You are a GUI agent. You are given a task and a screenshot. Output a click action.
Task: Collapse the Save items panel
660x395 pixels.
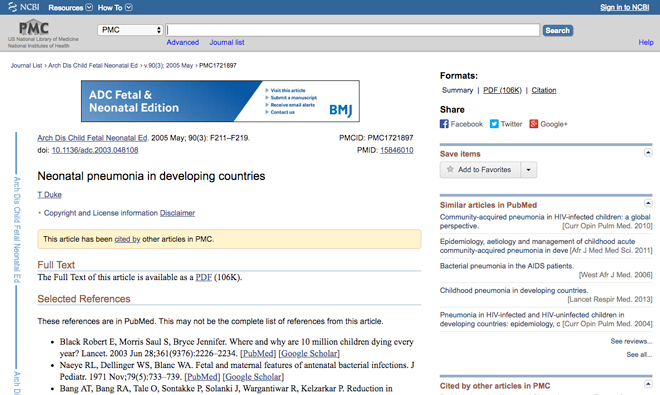pyautogui.click(x=648, y=152)
